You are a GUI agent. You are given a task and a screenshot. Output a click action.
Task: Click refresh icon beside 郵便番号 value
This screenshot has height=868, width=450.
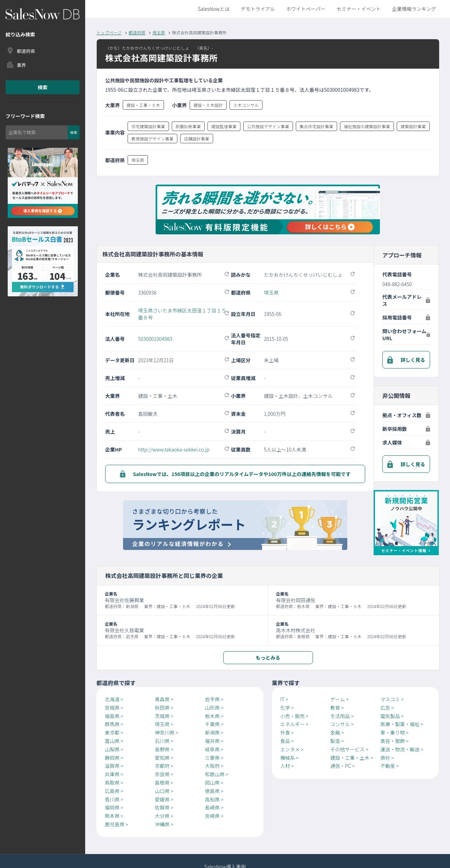tap(227, 292)
